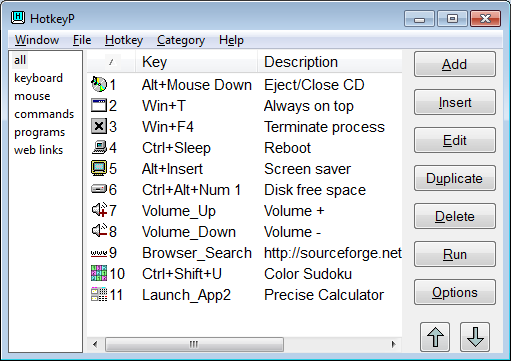Sort by the Description column header

click(x=330, y=62)
